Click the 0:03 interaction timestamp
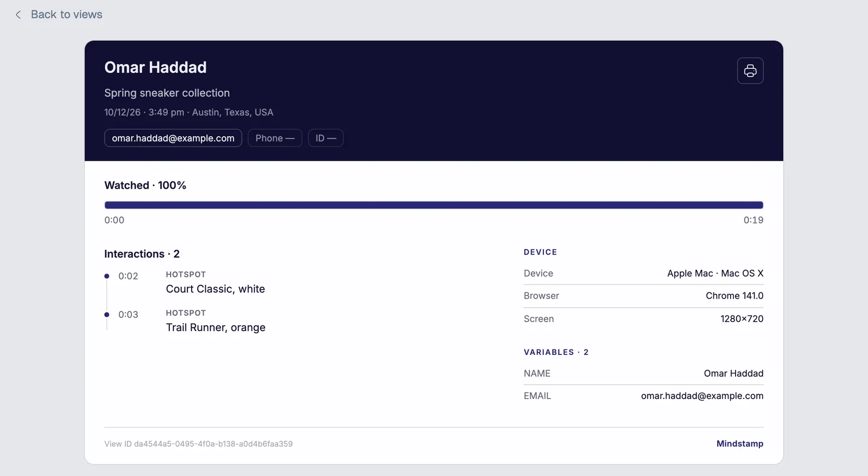This screenshot has width=868, height=476. pos(128,314)
